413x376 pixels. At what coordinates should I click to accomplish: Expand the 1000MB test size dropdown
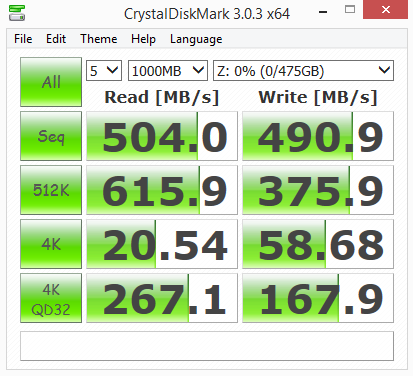168,71
